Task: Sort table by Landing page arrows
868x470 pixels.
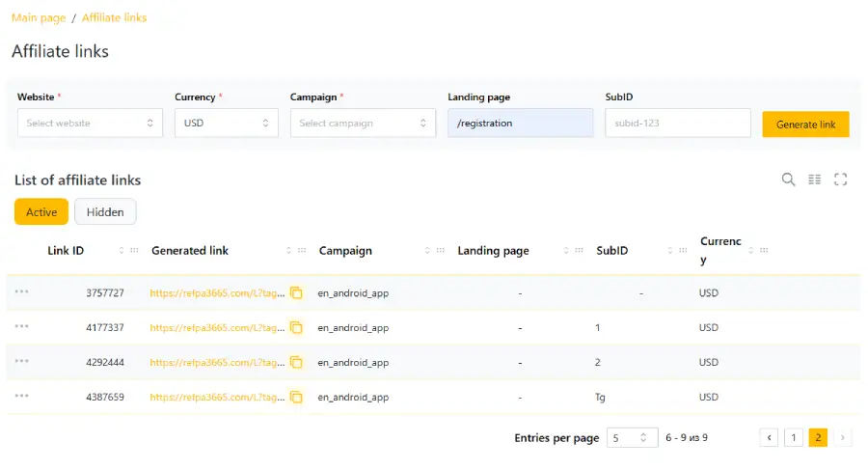Action: (566, 251)
